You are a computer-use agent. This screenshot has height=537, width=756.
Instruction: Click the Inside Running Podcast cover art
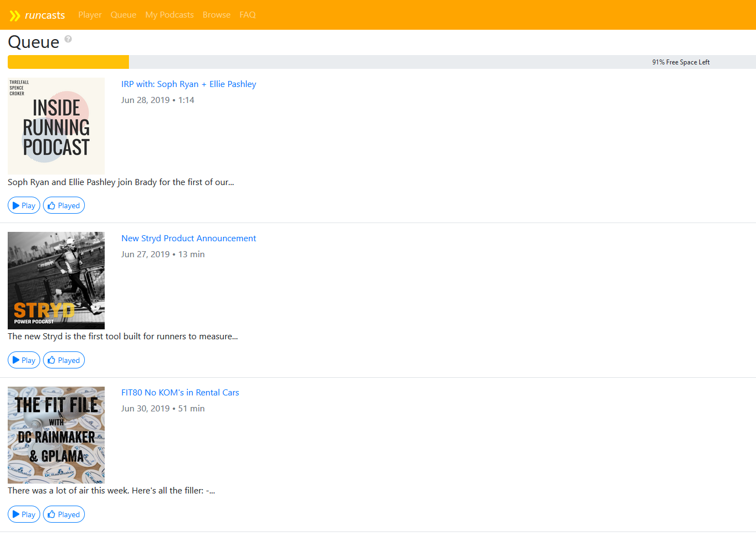[x=56, y=126]
